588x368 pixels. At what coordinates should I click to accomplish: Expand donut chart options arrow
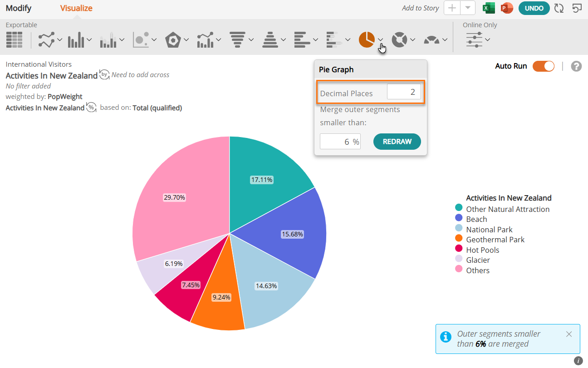point(412,40)
